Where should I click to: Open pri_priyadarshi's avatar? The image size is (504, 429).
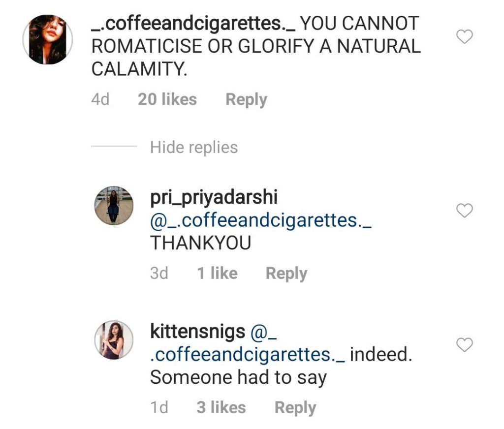(x=114, y=206)
